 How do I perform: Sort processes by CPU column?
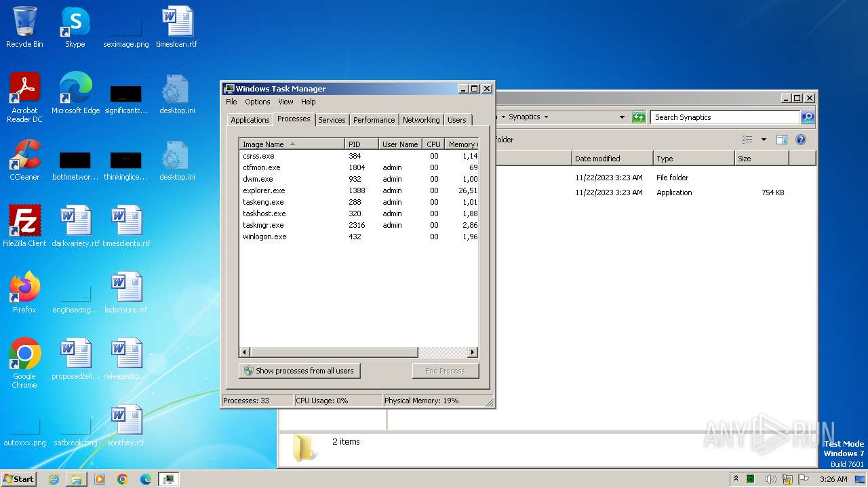433,144
